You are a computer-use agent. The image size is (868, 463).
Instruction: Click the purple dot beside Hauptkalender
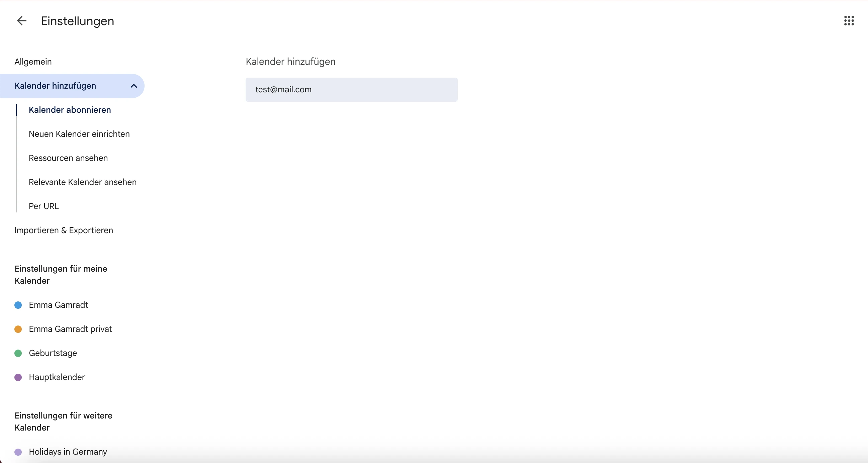18,377
